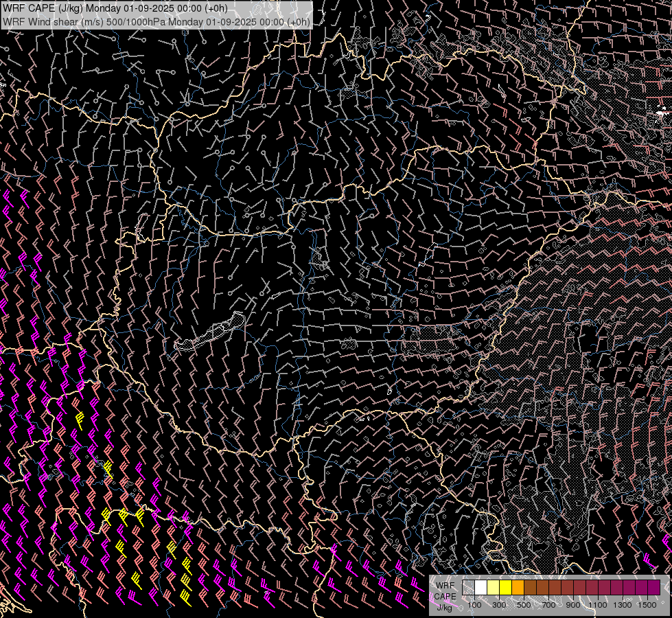Click the white swatch in the CAPE legend
This screenshot has height=618, width=672.
(481, 588)
